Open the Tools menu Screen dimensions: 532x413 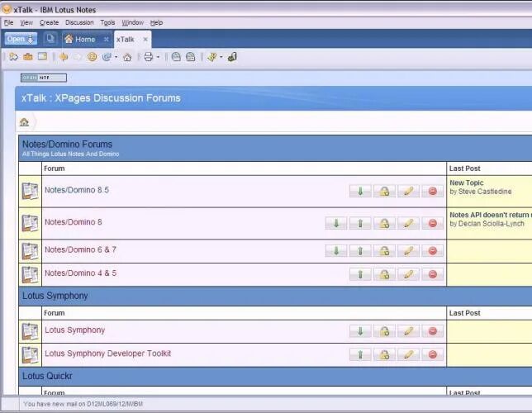click(107, 23)
